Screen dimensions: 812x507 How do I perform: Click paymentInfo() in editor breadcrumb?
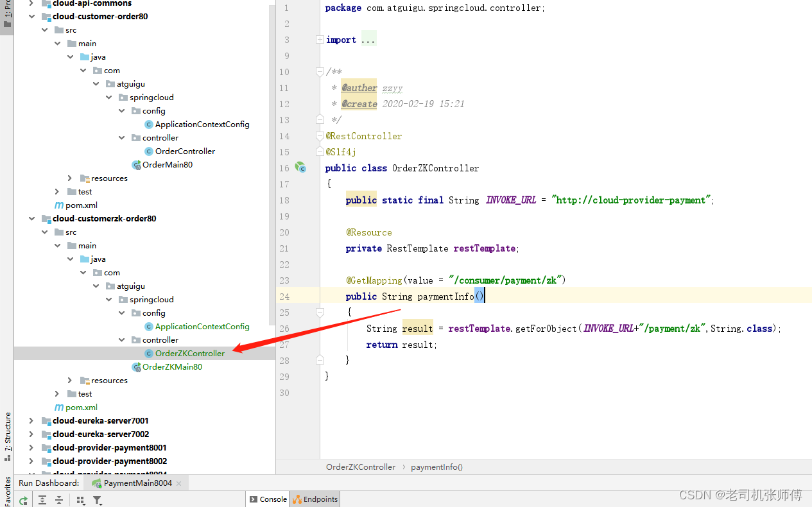[436, 467]
